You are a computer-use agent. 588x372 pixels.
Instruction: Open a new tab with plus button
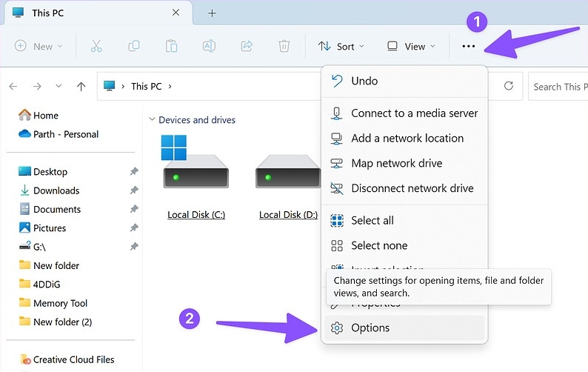(x=212, y=13)
